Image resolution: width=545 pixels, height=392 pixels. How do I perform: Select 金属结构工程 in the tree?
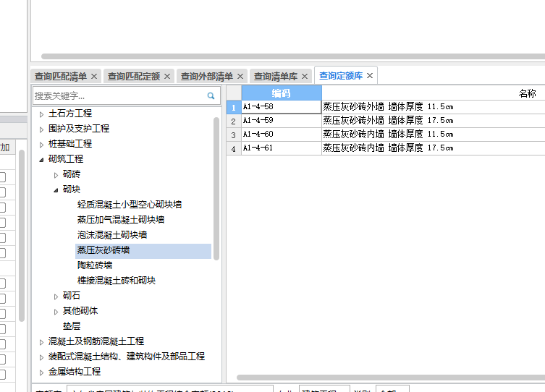tap(75, 372)
